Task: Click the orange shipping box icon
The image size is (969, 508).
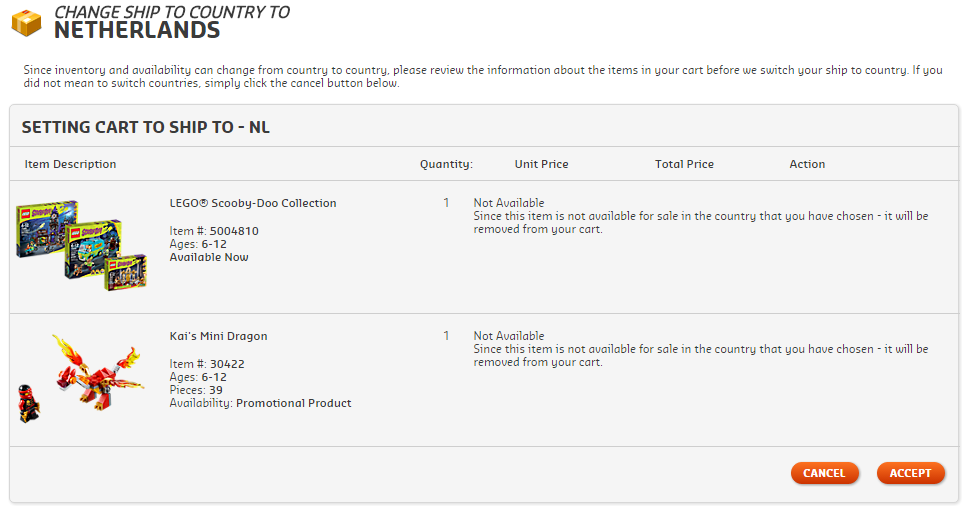Action: point(26,22)
